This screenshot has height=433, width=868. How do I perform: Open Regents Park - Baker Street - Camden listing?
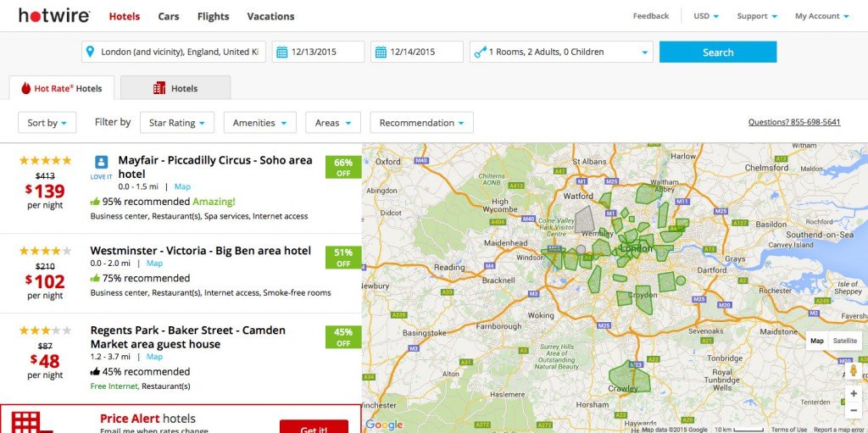(187, 337)
